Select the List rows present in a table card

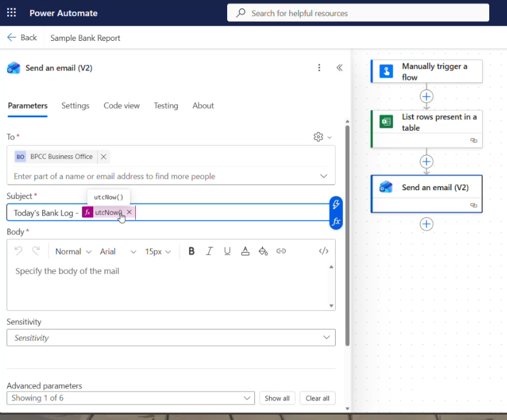(426, 129)
